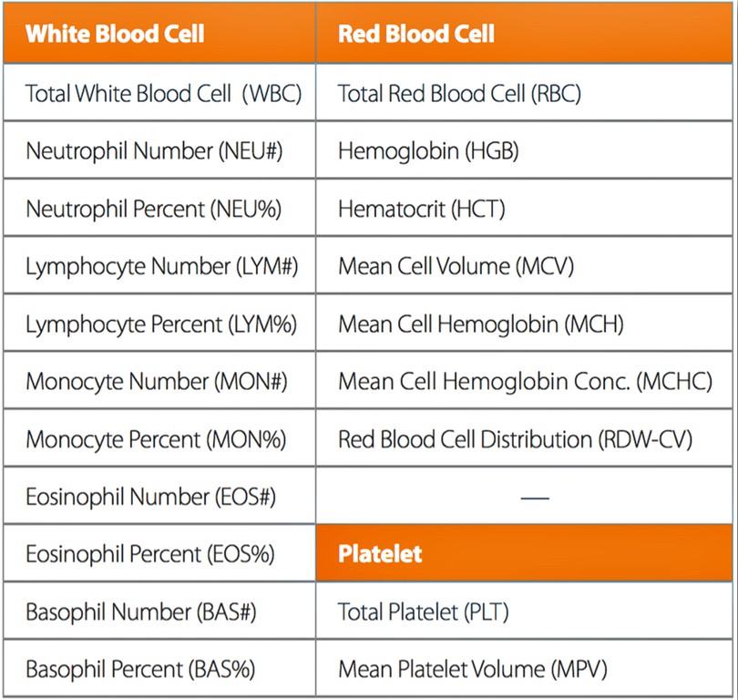
Task: Click the Red Blood Cell header
Action: [416, 35]
